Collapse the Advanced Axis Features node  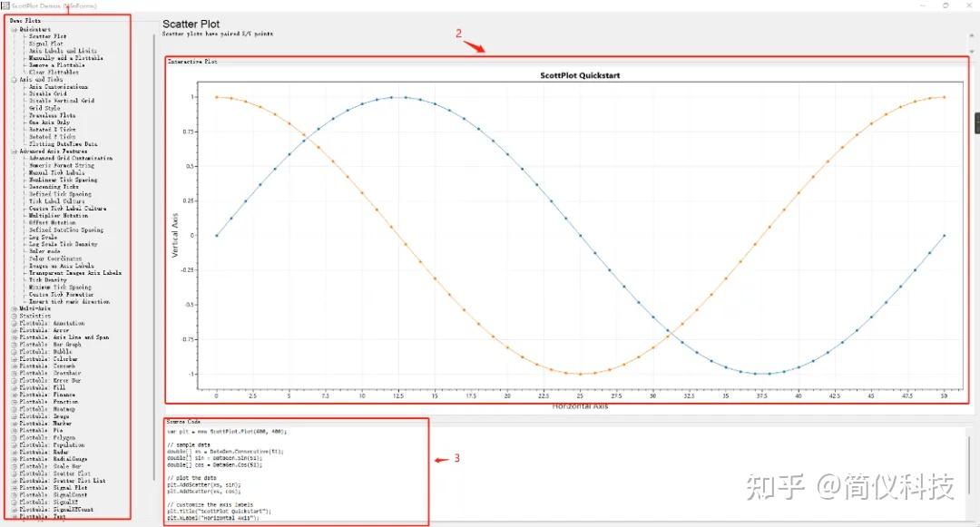(x=14, y=151)
